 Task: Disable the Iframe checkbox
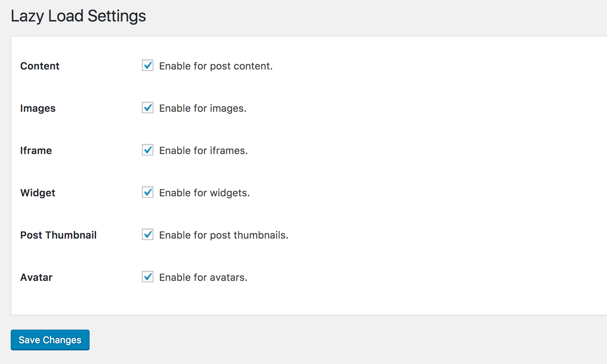pyautogui.click(x=148, y=150)
